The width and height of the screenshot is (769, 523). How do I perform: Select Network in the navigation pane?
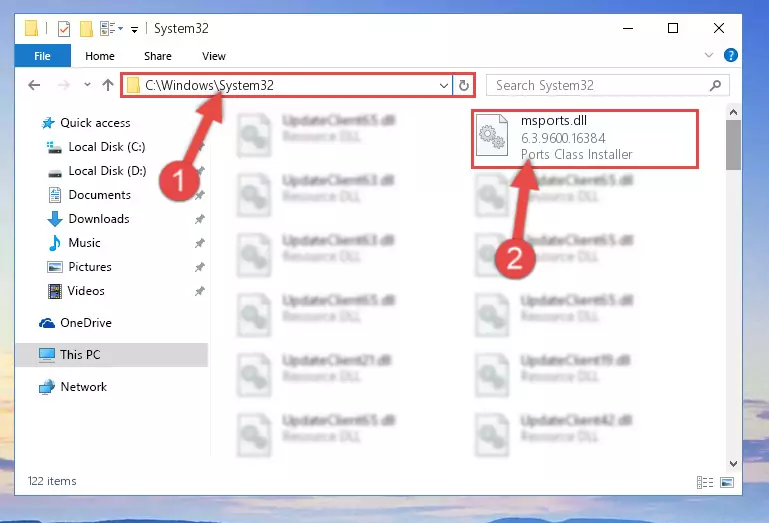pos(83,387)
